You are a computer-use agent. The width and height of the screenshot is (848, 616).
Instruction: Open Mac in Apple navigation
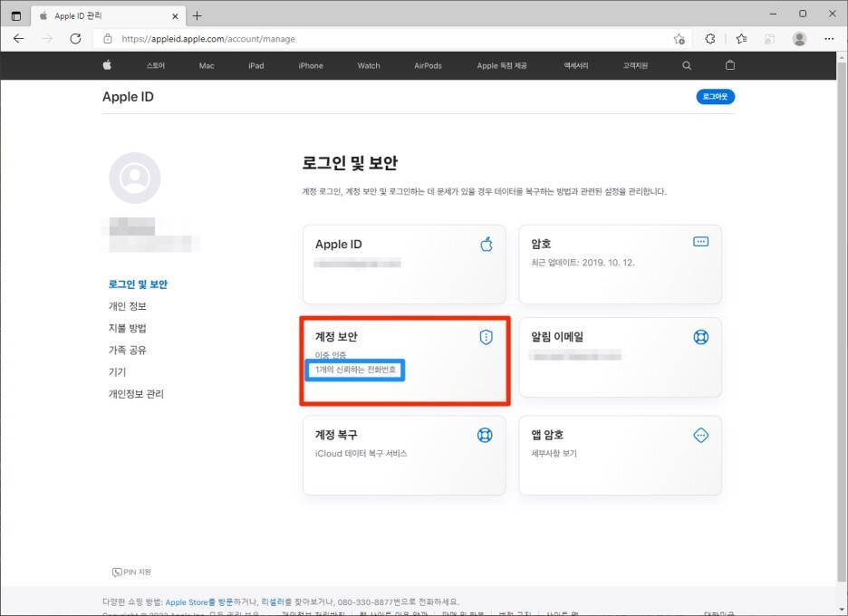tap(207, 65)
